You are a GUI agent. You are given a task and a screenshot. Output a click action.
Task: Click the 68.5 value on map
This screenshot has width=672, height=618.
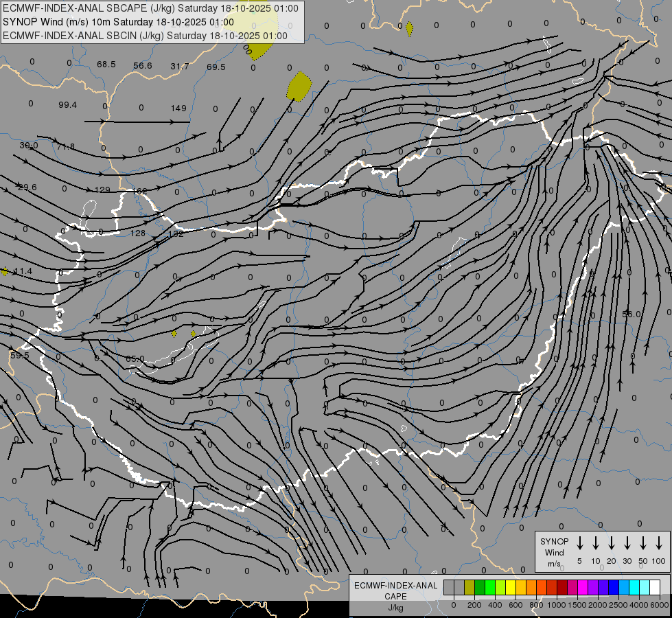106,65
